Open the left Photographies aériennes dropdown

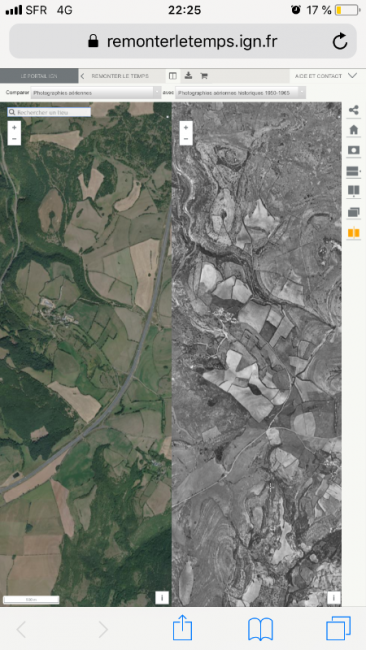click(96, 93)
